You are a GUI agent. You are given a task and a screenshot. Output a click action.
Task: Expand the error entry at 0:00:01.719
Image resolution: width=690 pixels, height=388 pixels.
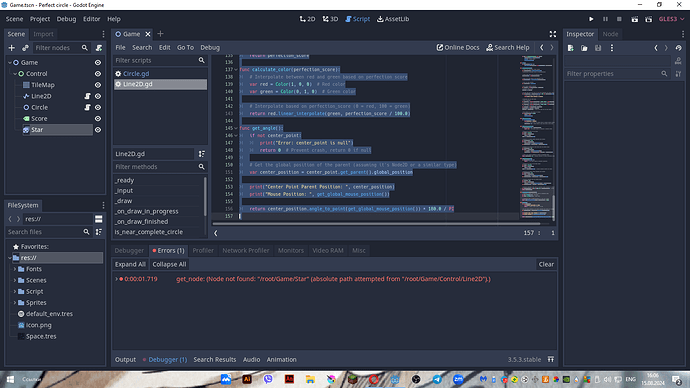117,279
